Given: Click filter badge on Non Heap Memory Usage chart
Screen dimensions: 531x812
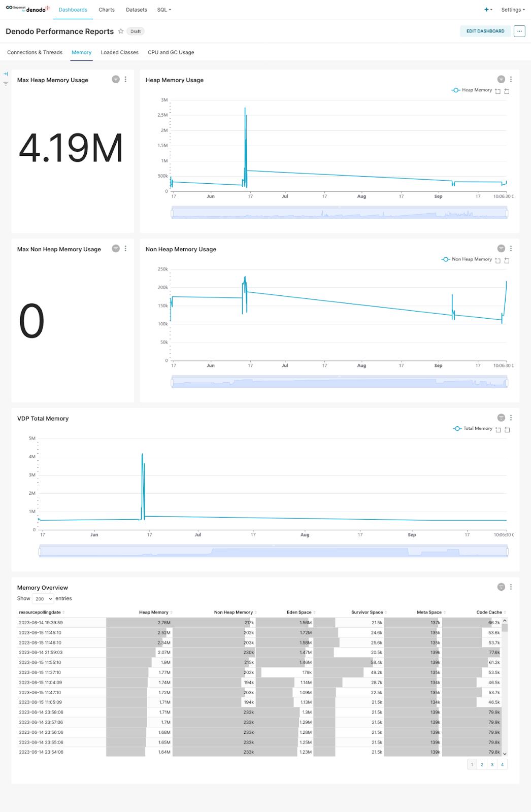Looking at the screenshot, I should point(501,249).
